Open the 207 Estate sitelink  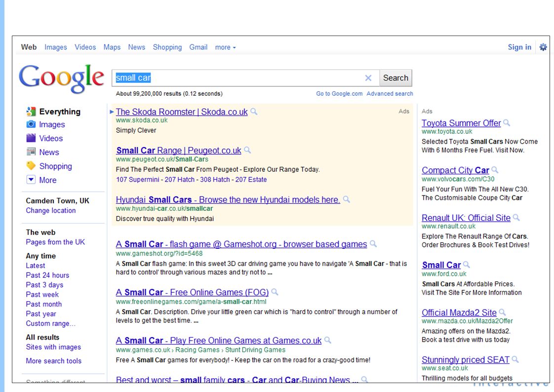click(x=251, y=179)
